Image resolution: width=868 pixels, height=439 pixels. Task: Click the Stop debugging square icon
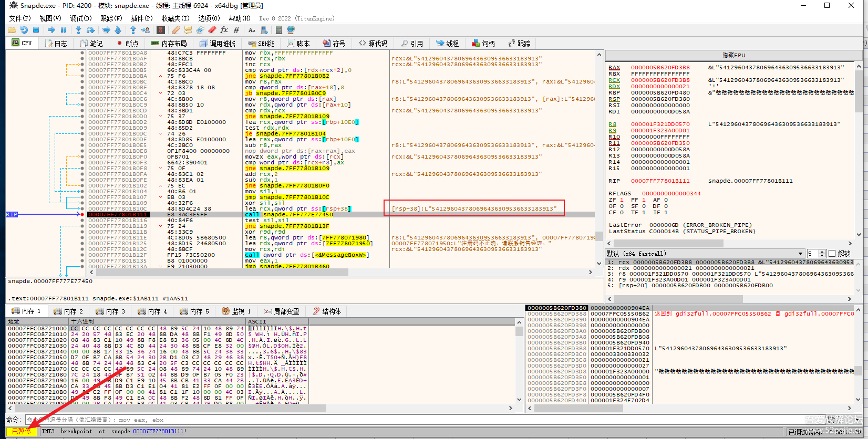tap(36, 30)
